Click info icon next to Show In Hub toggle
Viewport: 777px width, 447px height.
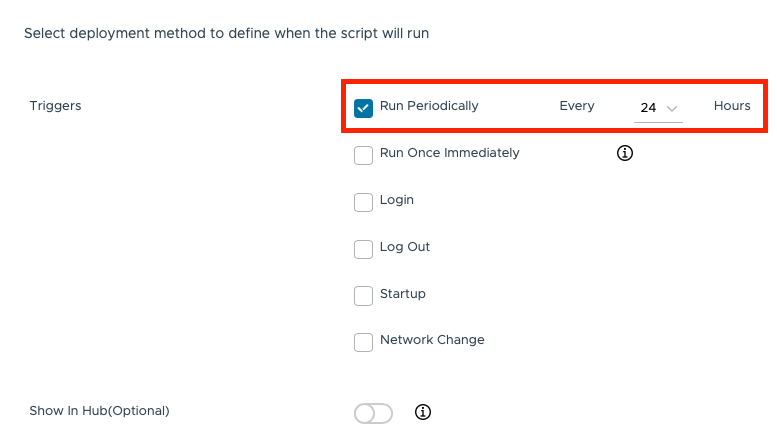pyautogui.click(x=422, y=412)
